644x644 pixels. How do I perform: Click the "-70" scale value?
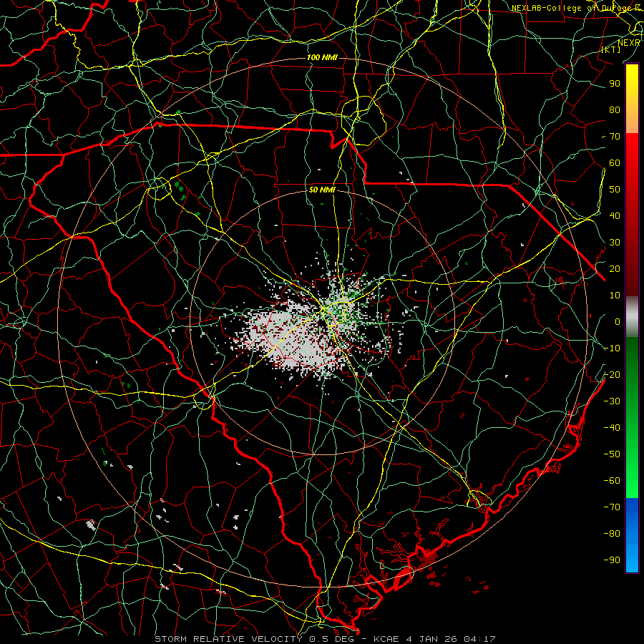pyautogui.click(x=612, y=507)
